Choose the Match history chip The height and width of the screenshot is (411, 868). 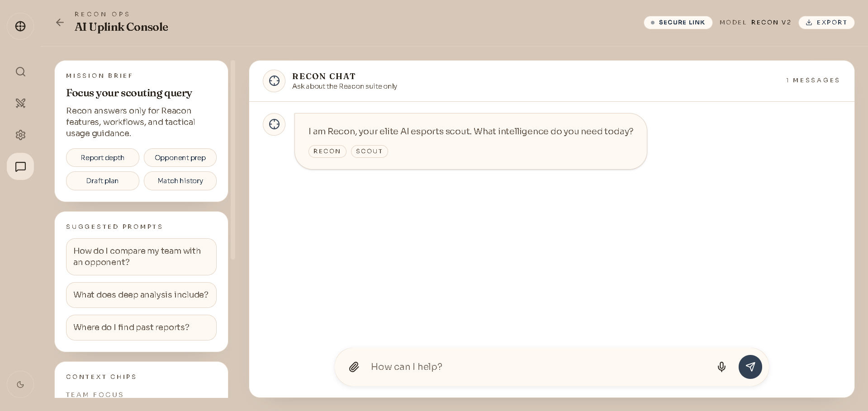[180, 181]
